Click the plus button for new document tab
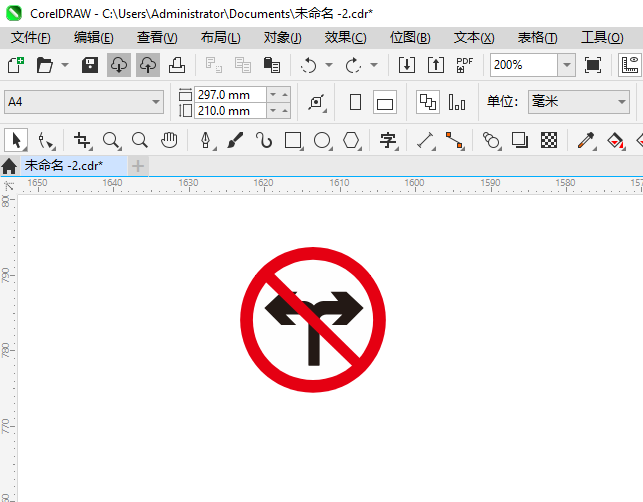 point(138,166)
